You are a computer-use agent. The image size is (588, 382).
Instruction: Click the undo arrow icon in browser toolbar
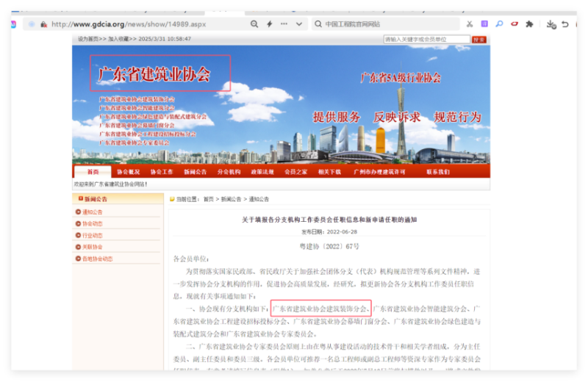point(565,24)
